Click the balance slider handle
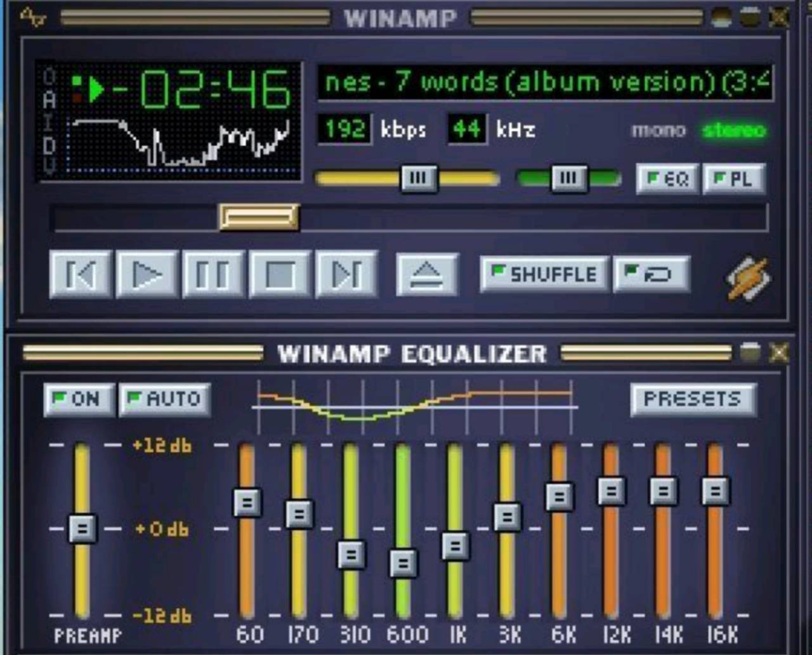 569,178
